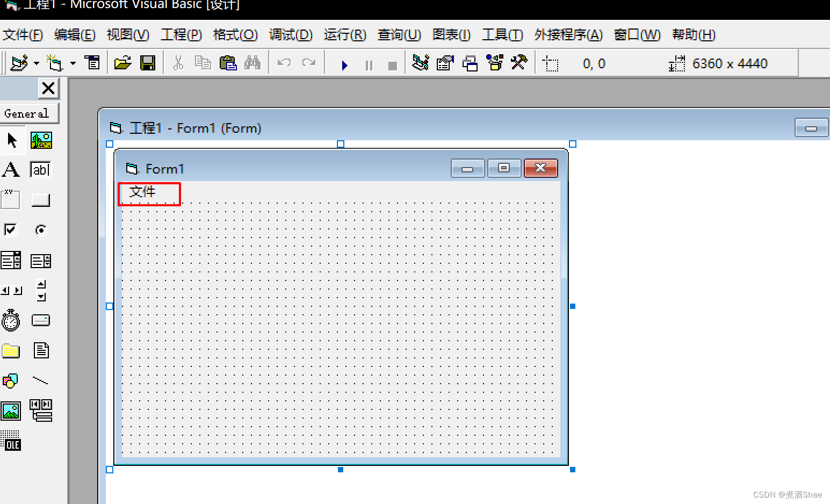Open the 帮助(H) menu
Image resolution: width=830 pixels, height=504 pixels.
pyautogui.click(x=694, y=35)
